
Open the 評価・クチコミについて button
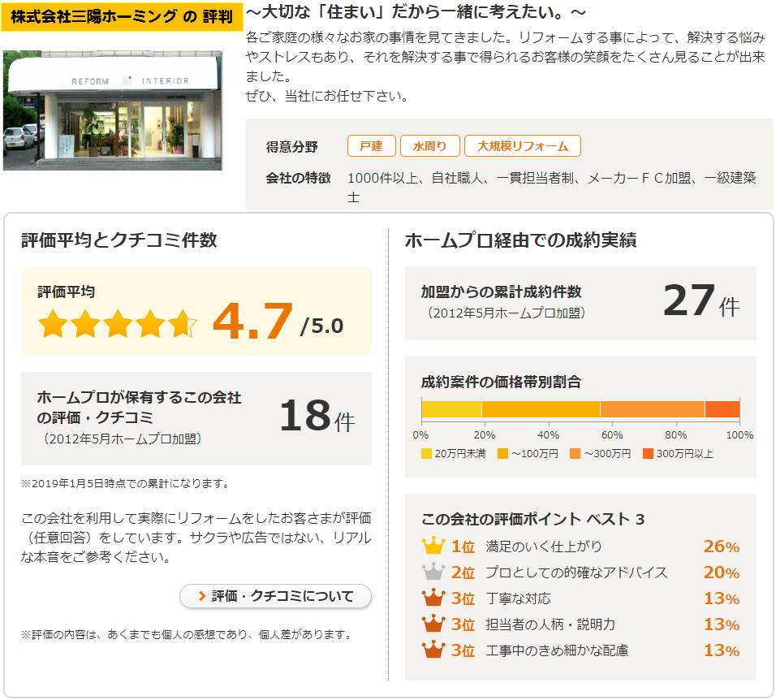[275, 596]
